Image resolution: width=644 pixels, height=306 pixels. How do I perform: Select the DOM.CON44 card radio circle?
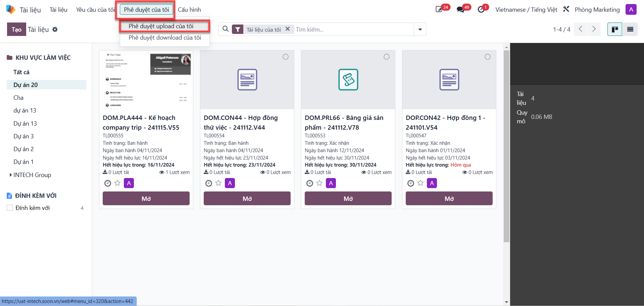[286, 57]
